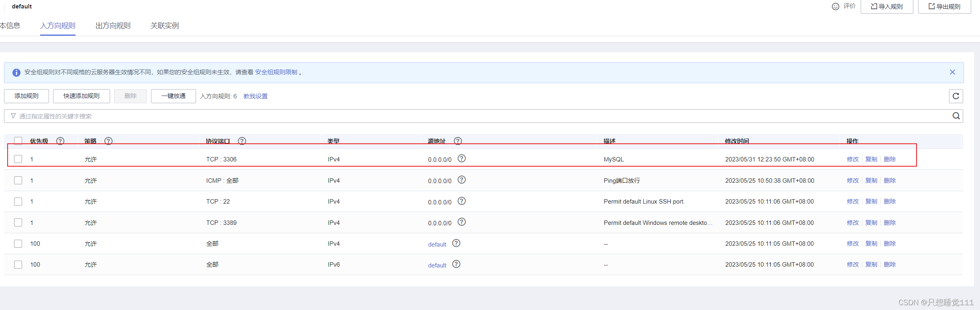Click the 修改时间 column header
Viewport: 980px width, 310px height.
coord(737,141)
